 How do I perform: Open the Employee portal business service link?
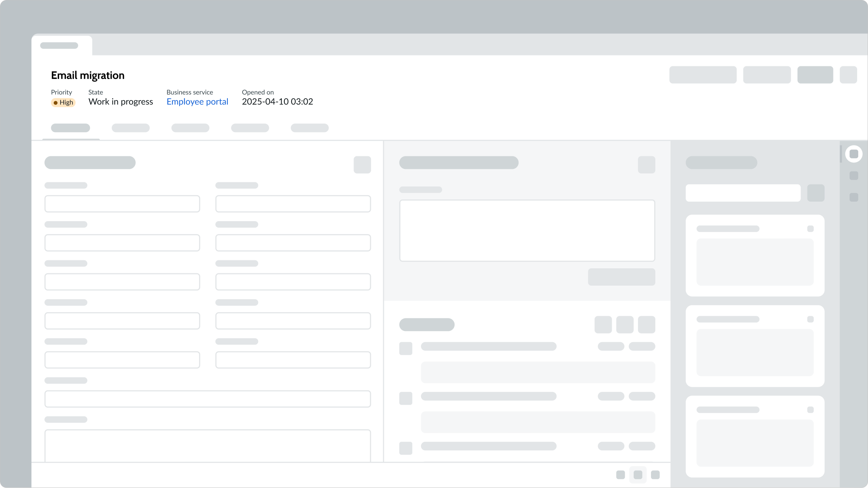[x=197, y=102]
